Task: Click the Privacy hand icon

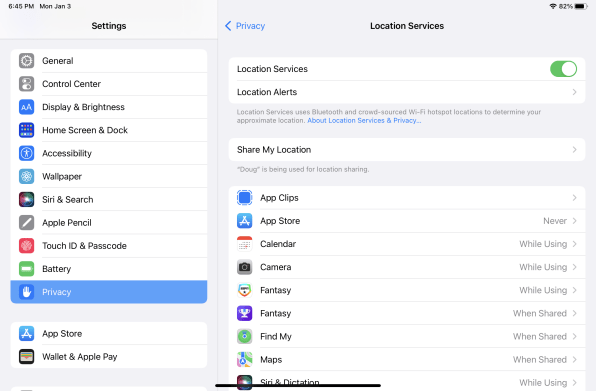Action: click(27, 292)
